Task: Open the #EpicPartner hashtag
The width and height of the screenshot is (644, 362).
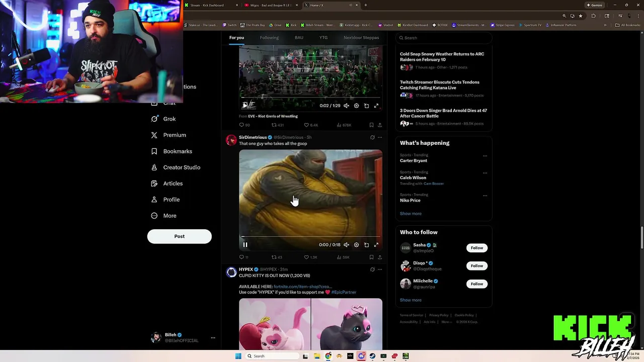Action: pyautogui.click(x=344, y=292)
